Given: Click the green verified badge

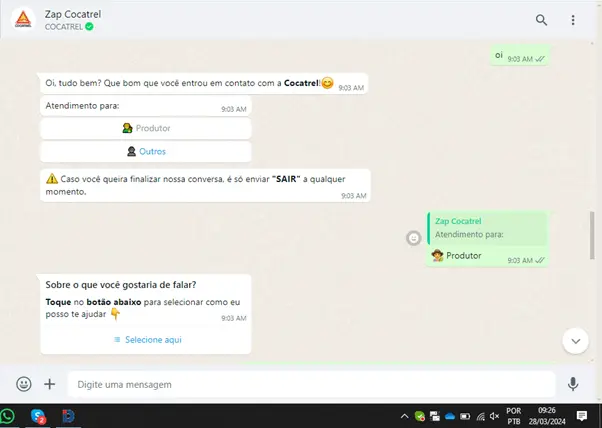Looking at the screenshot, I should point(89,26).
